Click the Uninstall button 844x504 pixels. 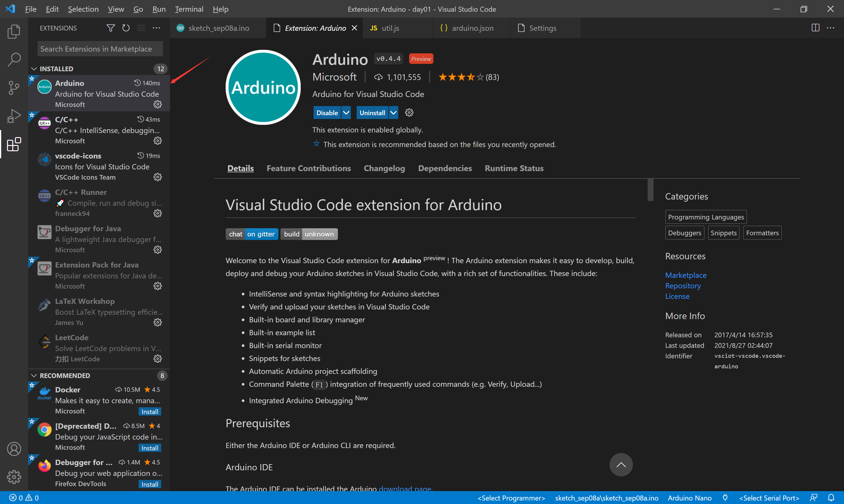click(x=372, y=113)
